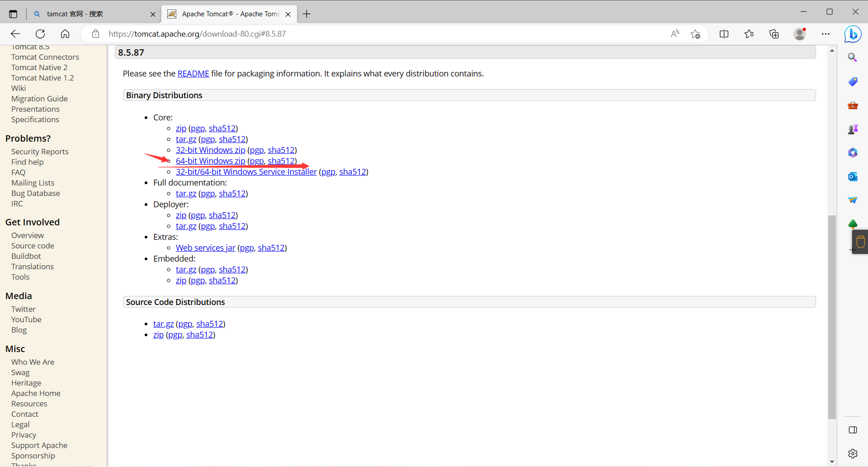Open Tomcat Connectors in the left menu
The width and height of the screenshot is (868, 467).
coord(45,57)
